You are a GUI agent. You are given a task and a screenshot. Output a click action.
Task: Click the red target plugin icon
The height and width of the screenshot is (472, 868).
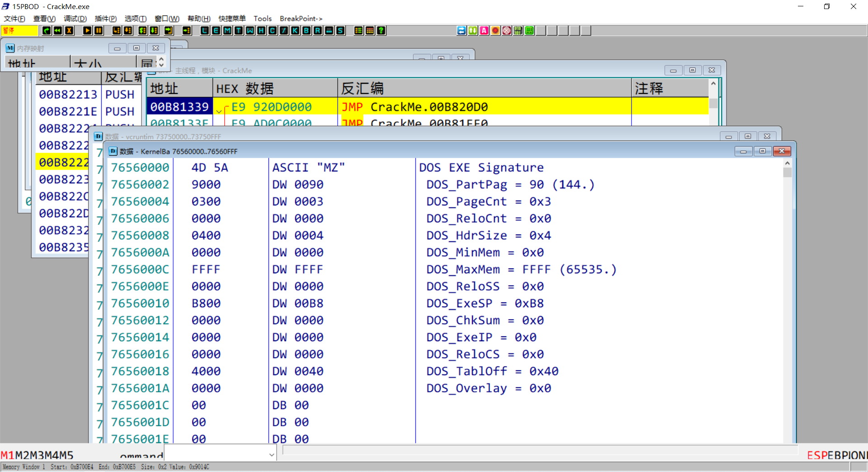(x=507, y=30)
